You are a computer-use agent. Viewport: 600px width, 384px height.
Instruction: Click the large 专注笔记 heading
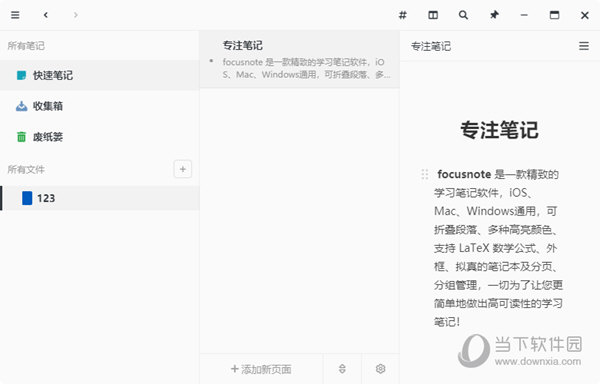tap(499, 130)
